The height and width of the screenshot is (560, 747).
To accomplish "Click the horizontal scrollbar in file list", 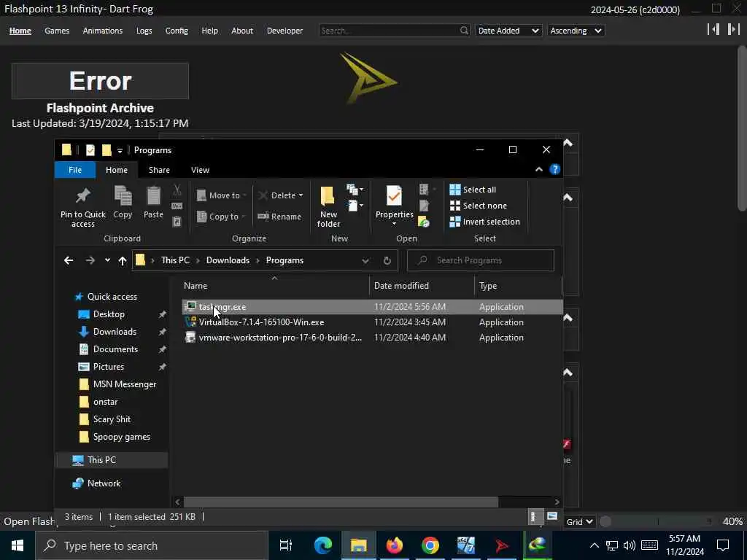I will click(x=341, y=502).
